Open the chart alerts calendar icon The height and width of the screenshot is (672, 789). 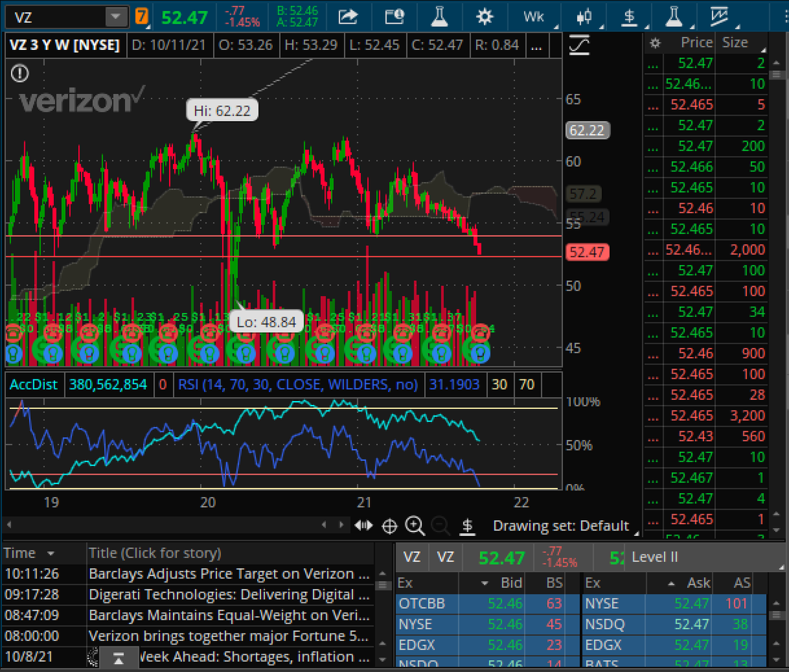[x=394, y=16]
